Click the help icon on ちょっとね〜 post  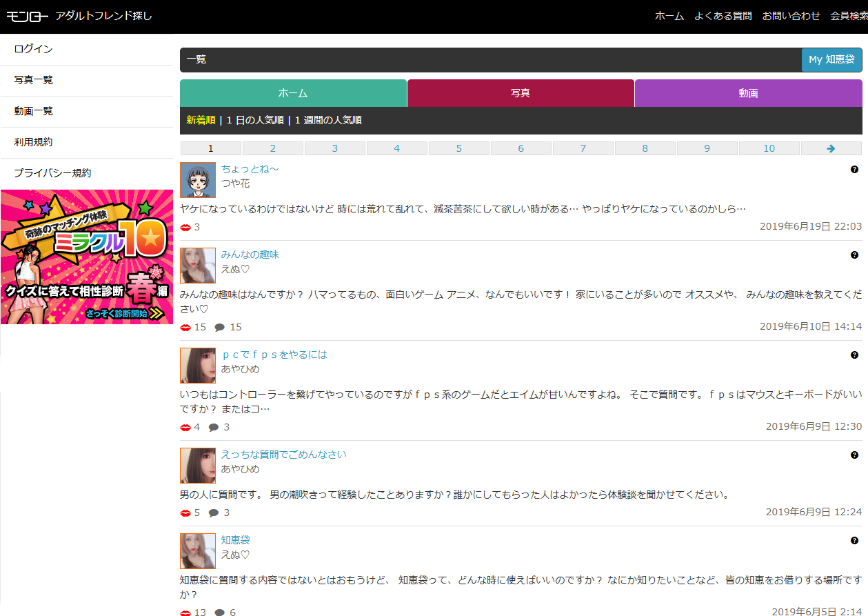pos(855,169)
